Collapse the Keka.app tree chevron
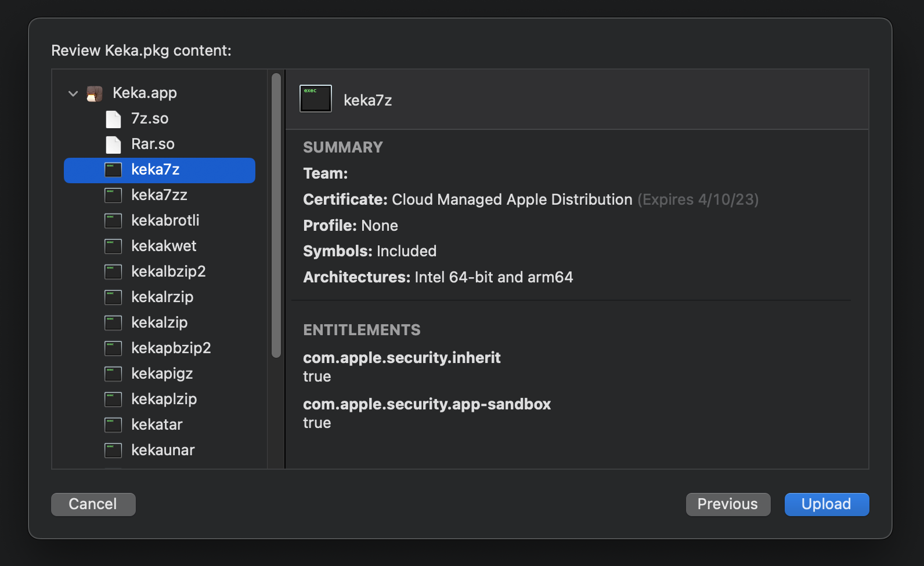 (x=73, y=93)
